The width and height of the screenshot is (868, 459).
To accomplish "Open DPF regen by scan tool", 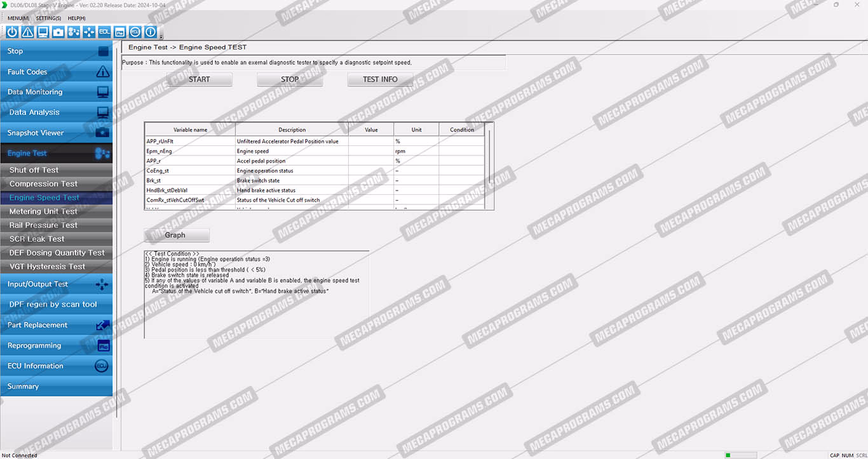I will pyautogui.click(x=57, y=305).
